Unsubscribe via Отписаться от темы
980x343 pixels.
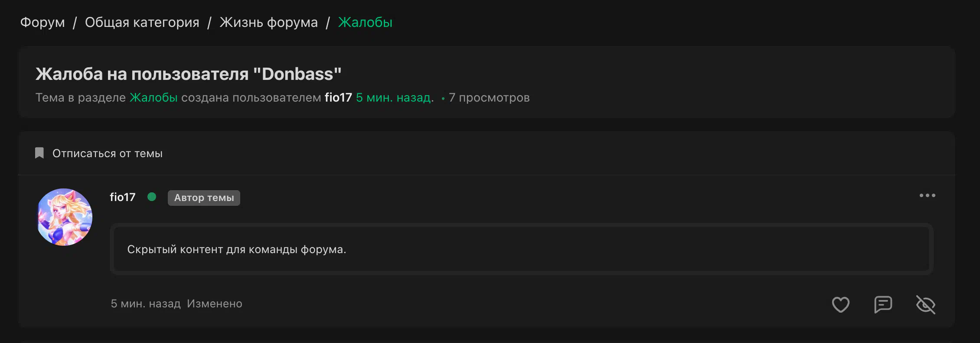click(108, 153)
